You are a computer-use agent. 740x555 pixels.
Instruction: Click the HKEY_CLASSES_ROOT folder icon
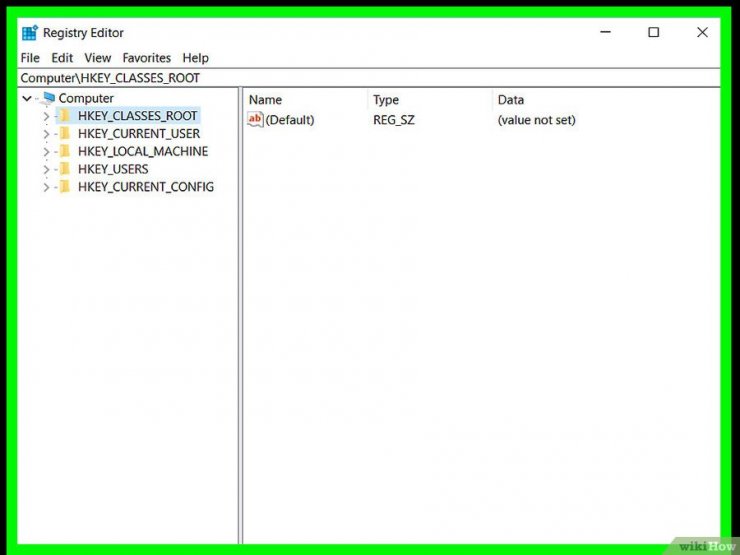(65, 116)
